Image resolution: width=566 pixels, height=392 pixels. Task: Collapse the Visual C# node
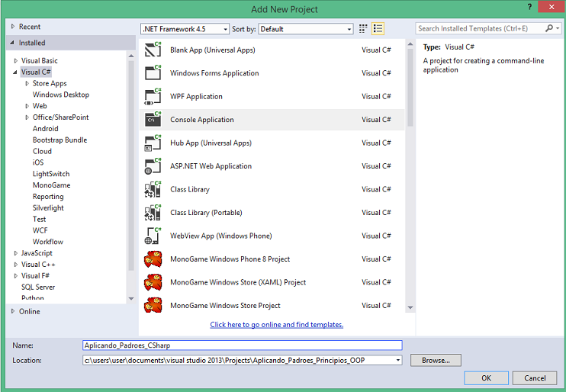click(x=15, y=72)
